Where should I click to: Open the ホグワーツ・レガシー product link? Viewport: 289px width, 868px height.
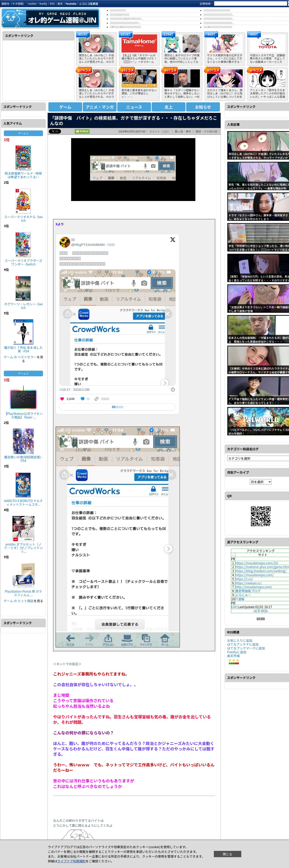click(23, 306)
